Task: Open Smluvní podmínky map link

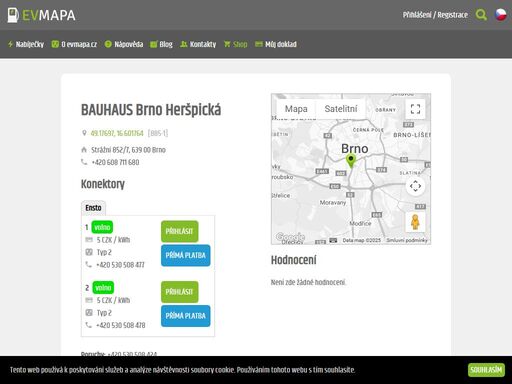Action: click(407, 240)
